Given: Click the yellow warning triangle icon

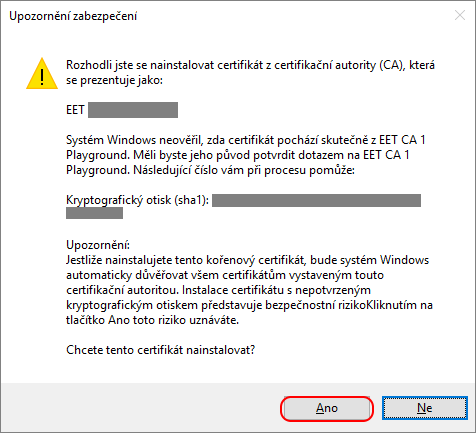Looking at the screenshot, I should (x=42, y=74).
